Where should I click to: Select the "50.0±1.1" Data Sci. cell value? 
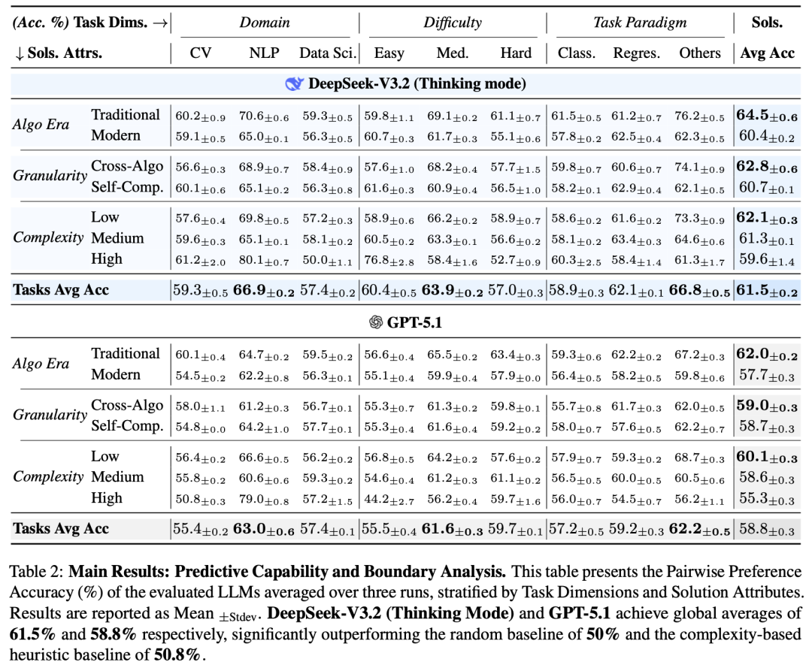click(328, 259)
